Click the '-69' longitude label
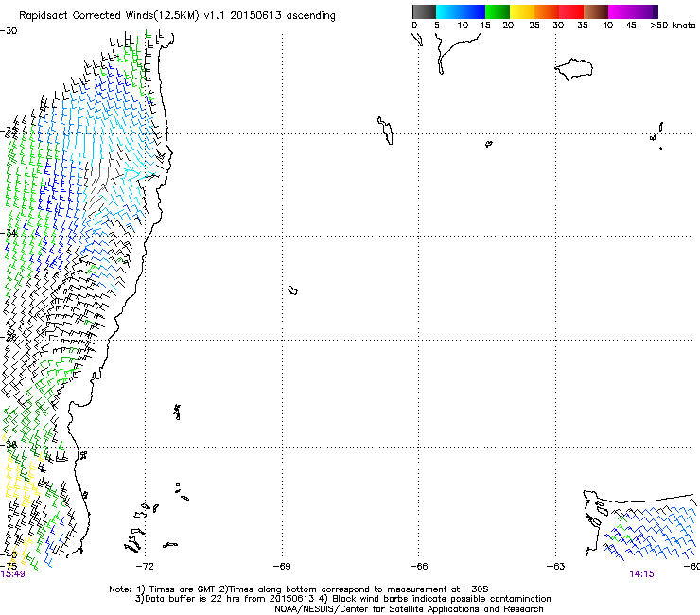The height and width of the screenshot is (615, 700). 282,567
